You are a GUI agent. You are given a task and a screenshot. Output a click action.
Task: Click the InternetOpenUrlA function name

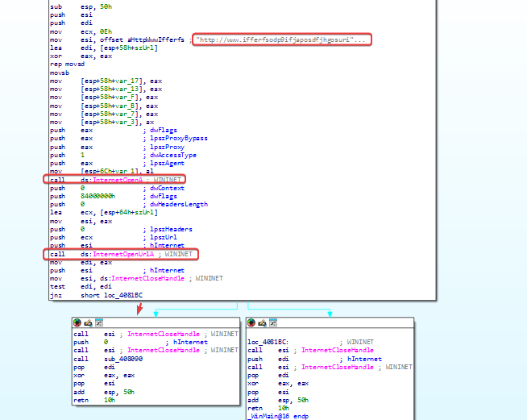(123, 254)
